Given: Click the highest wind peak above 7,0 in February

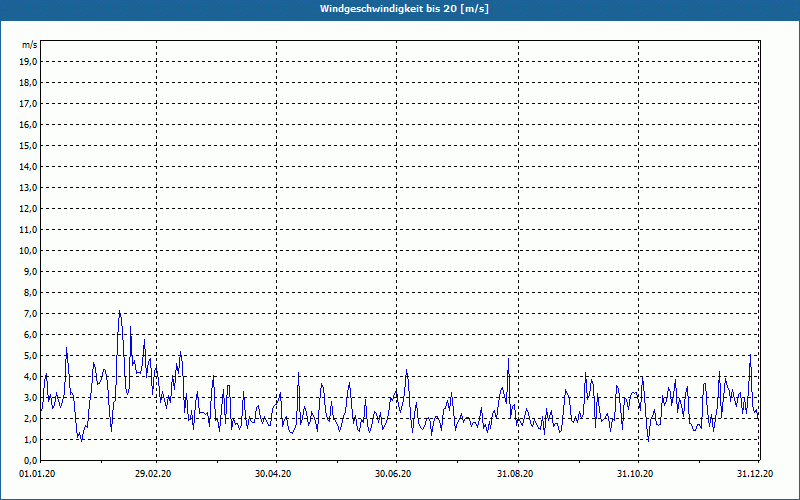Looking at the screenshot, I should pyautogui.click(x=119, y=311).
